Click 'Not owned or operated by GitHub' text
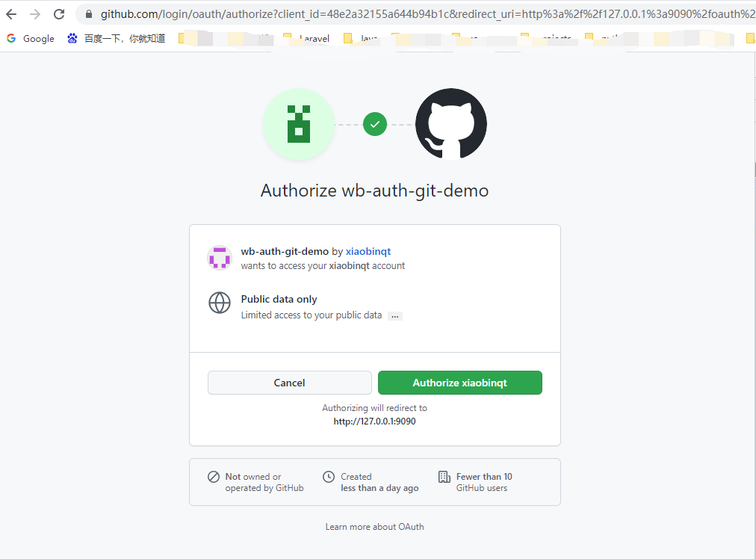The height and width of the screenshot is (559, 756). (x=264, y=482)
